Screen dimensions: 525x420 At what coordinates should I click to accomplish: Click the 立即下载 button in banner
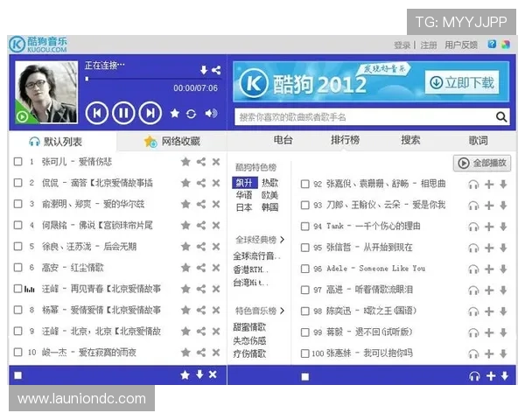click(x=462, y=82)
